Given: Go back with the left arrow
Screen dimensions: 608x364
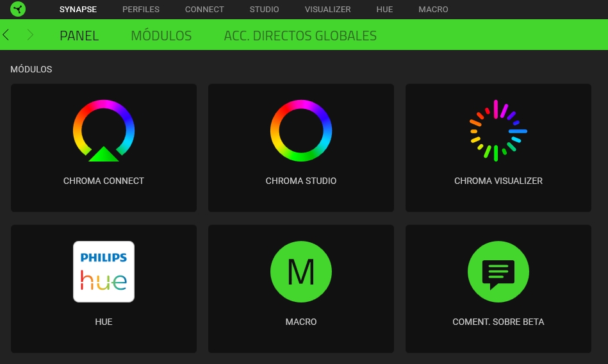Looking at the screenshot, I should point(6,35).
